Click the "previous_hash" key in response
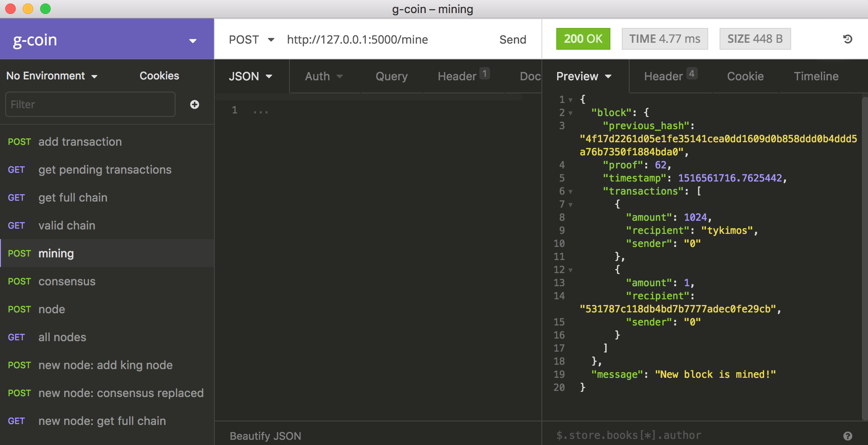This screenshot has width=868, height=445. [x=646, y=126]
